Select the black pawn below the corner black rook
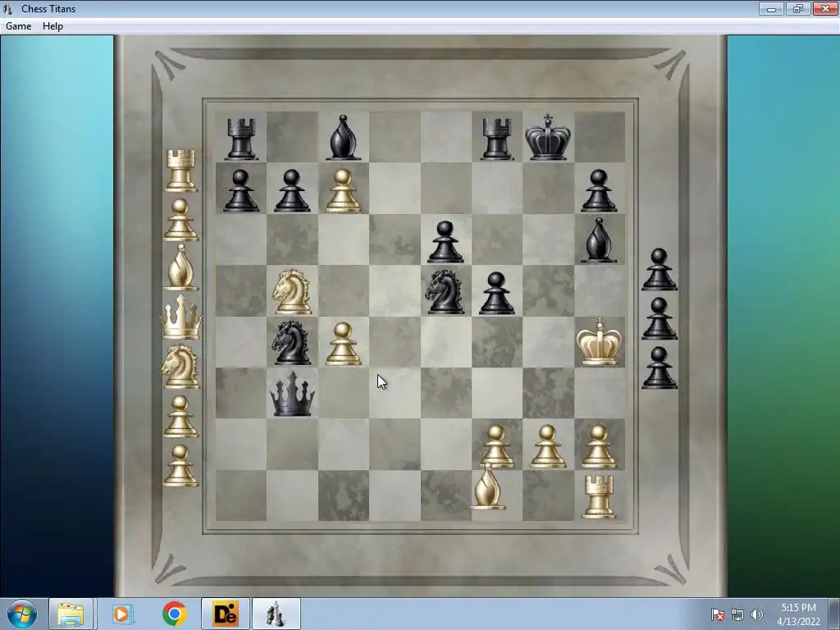The width and height of the screenshot is (840, 630). (x=240, y=191)
